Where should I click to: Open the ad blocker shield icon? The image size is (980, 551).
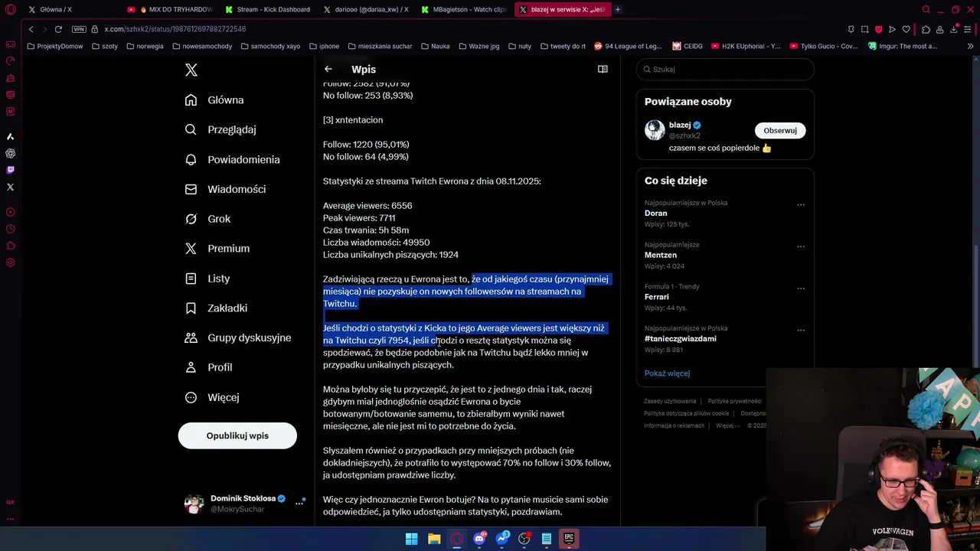pyautogui.click(x=878, y=29)
